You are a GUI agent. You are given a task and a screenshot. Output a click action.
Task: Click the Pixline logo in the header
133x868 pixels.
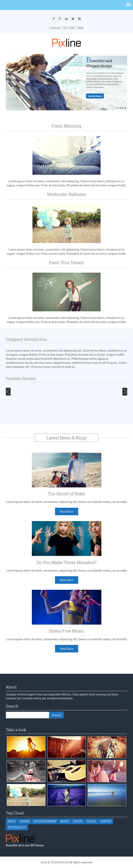(x=66, y=43)
